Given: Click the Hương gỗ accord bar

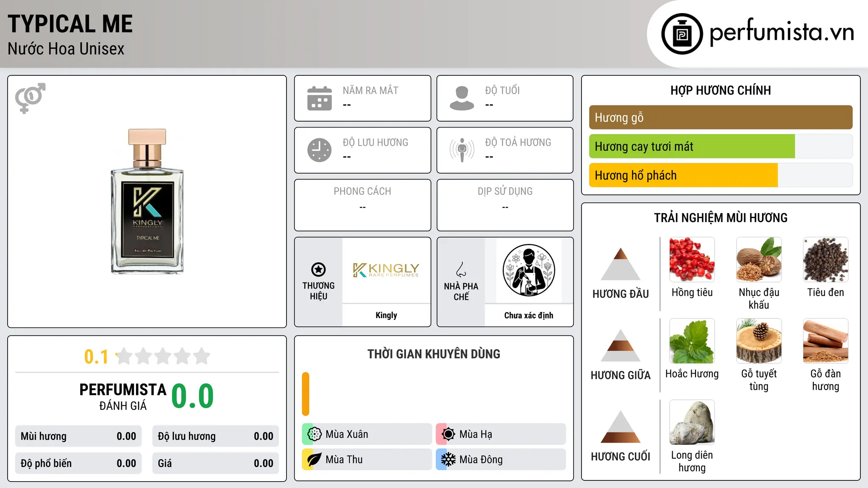Looking at the screenshot, I should [721, 117].
